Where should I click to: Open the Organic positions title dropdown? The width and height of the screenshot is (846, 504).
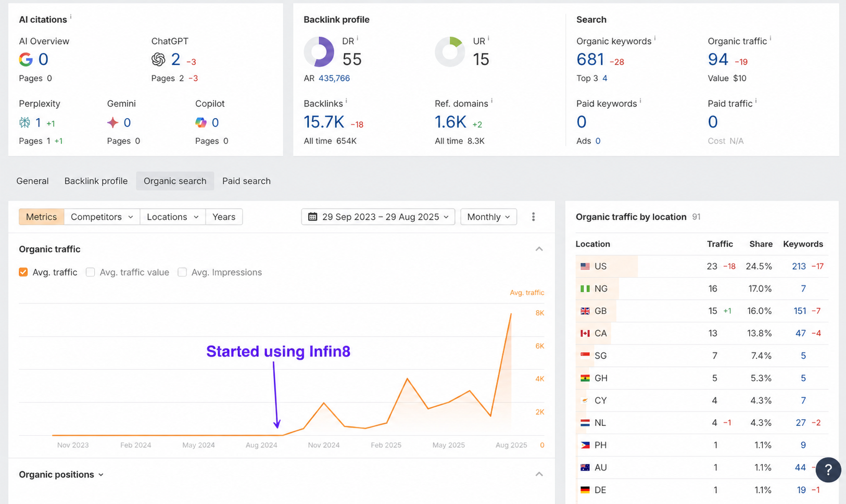tap(61, 474)
